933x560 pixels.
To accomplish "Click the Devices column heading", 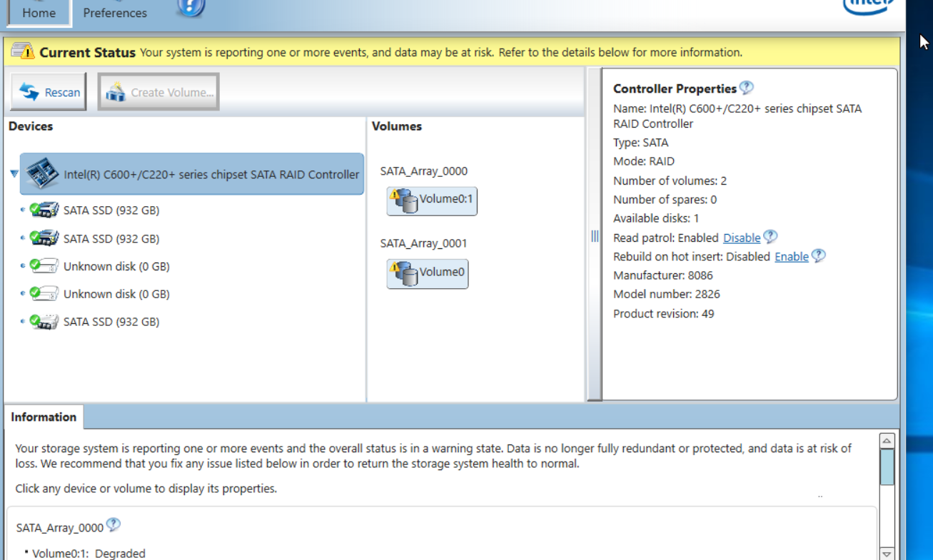I will 31,126.
